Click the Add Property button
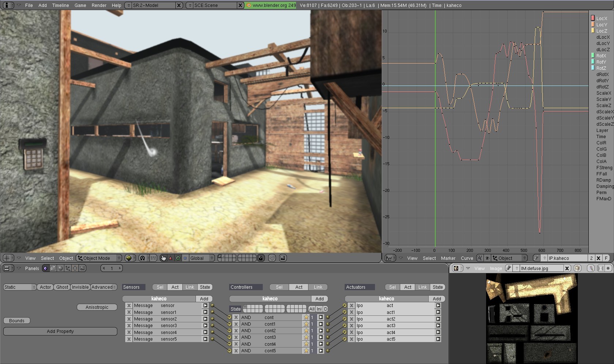Screen dimensions: 614x364 pos(60,331)
